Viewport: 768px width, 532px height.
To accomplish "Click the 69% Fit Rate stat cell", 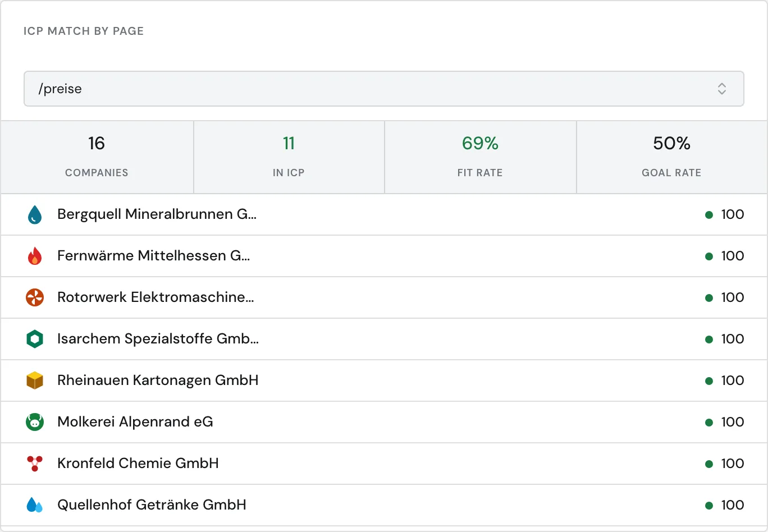I will click(481, 157).
